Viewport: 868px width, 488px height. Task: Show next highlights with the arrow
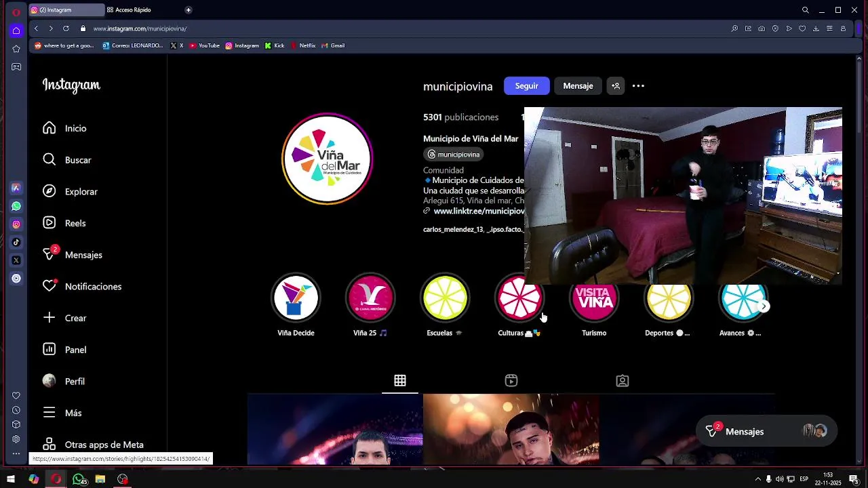(764, 306)
